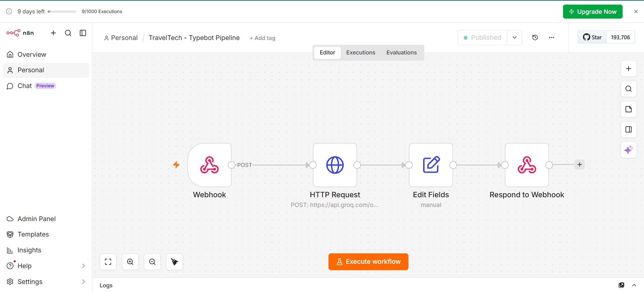Open the publish options dropdown arrow

[514, 38]
